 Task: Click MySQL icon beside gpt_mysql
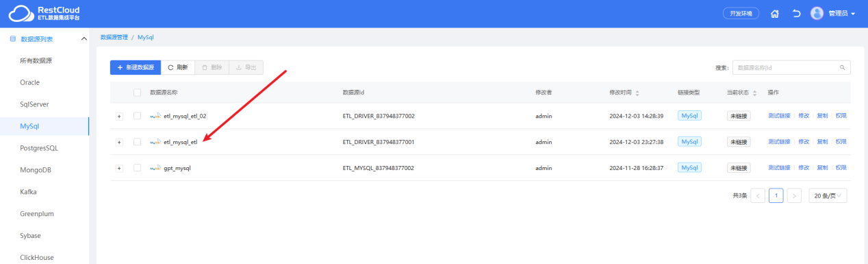[x=155, y=168]
